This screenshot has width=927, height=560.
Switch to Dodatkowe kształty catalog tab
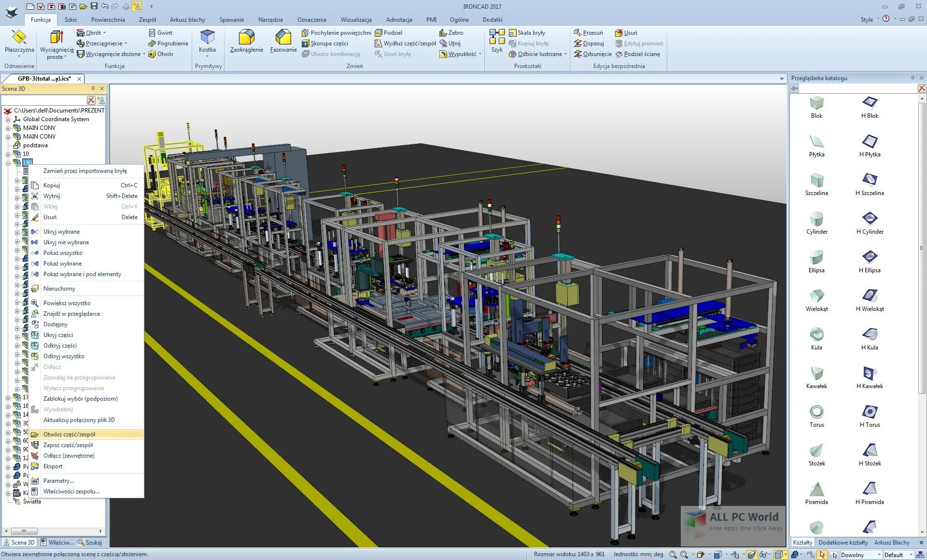coord(843,542)
